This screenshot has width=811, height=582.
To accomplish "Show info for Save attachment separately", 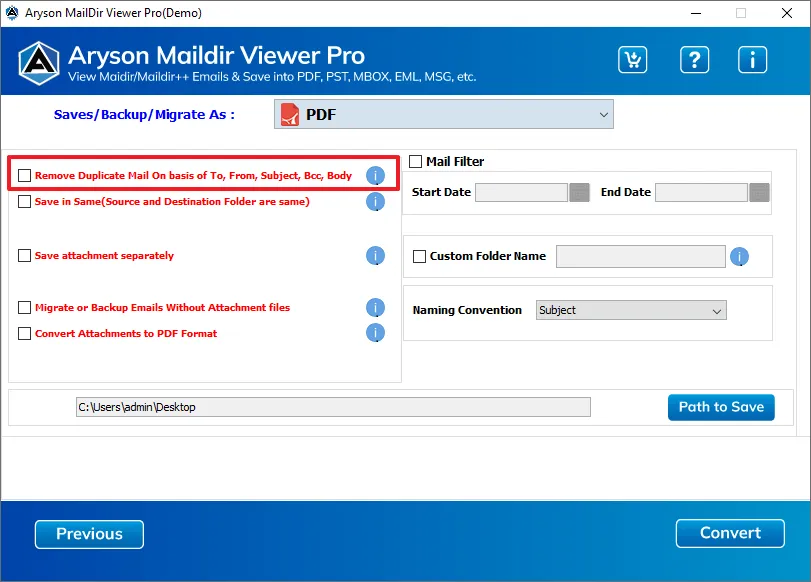I will [x=376, y=256].
